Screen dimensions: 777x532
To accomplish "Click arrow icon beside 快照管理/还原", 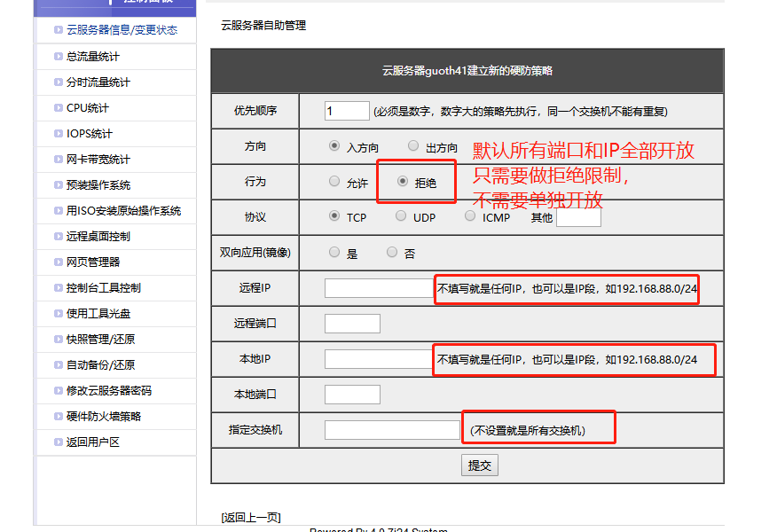I will [58, 340].
